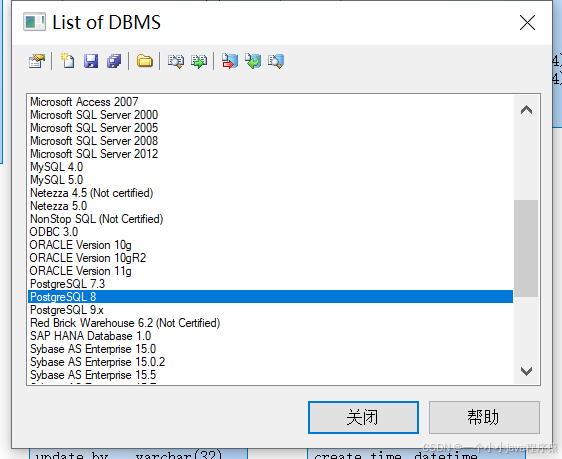Update from repository with green arrow
Screen dimensions: 562x459
pos(253,61)
